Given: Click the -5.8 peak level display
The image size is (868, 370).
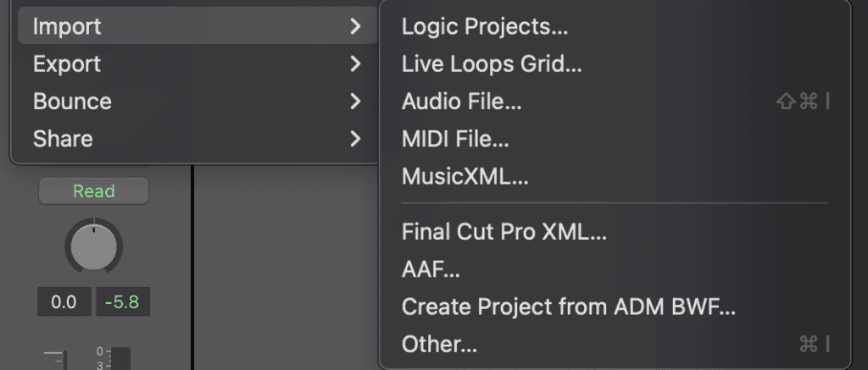Looking at the screenshot, I should tap(123, 302).
